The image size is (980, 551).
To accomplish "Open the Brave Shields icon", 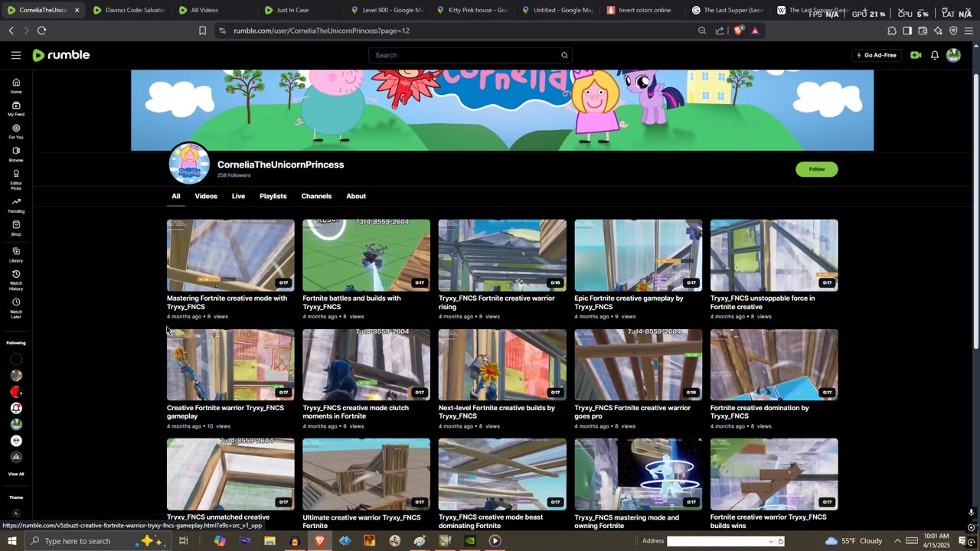I will [738, 31].
